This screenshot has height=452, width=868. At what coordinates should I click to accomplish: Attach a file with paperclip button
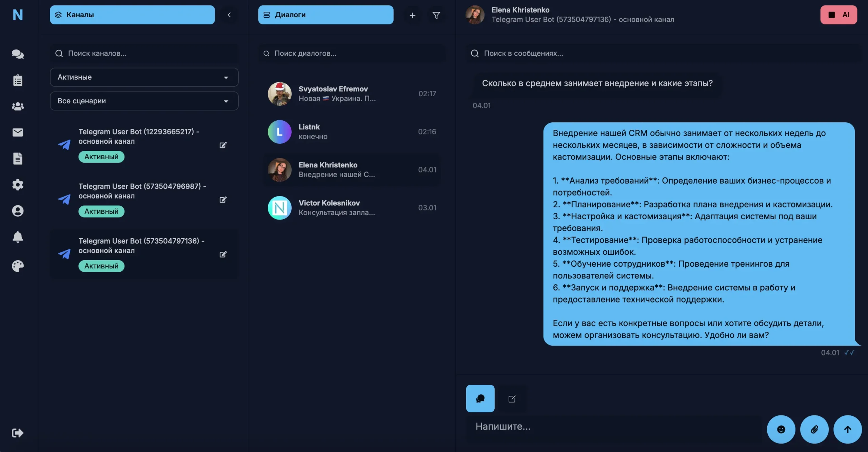pos(814,429)
